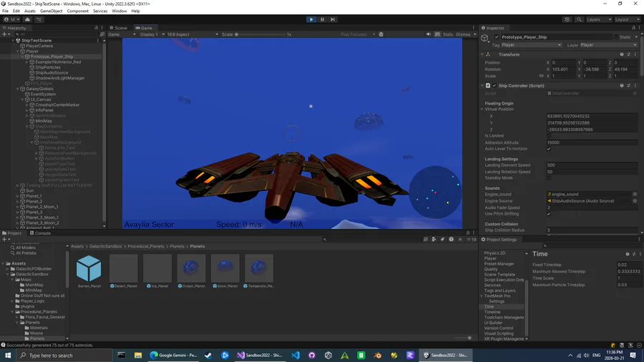Start Play mode with the play button
This screenshot has width=644, height=362.
point(311,19)
